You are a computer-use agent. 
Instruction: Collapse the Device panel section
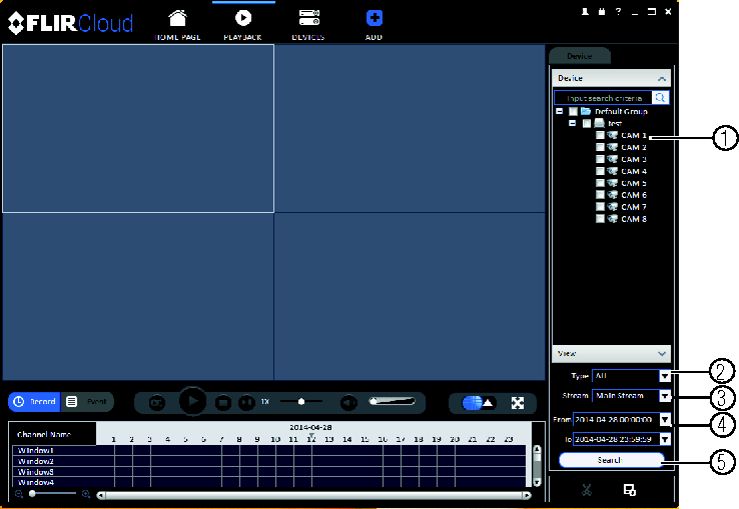(662, 78)
